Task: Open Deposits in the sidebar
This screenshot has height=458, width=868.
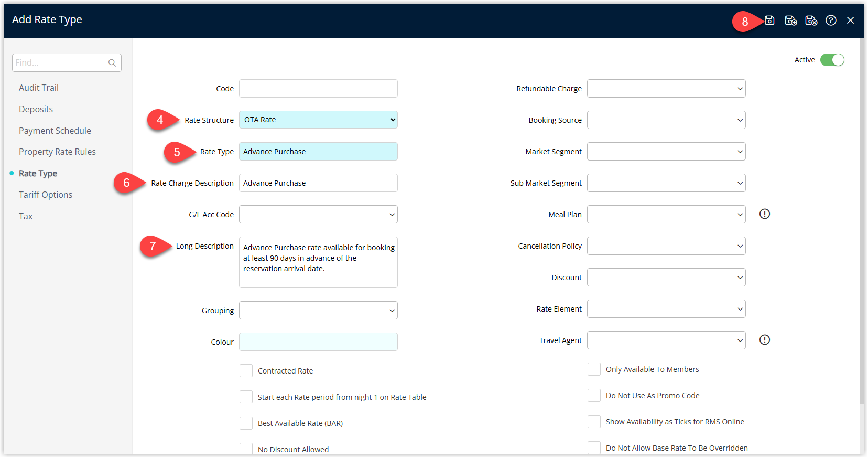Action: coord(36,109)
